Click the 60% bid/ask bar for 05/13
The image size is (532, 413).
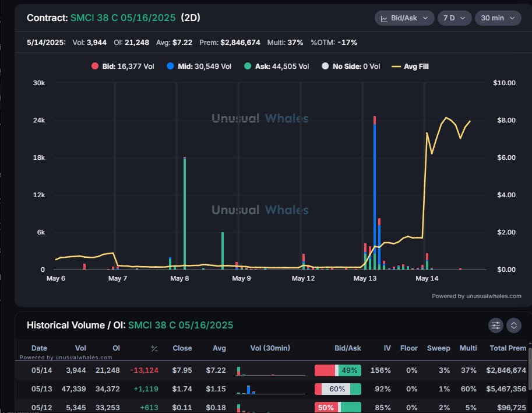pos(337,389)
